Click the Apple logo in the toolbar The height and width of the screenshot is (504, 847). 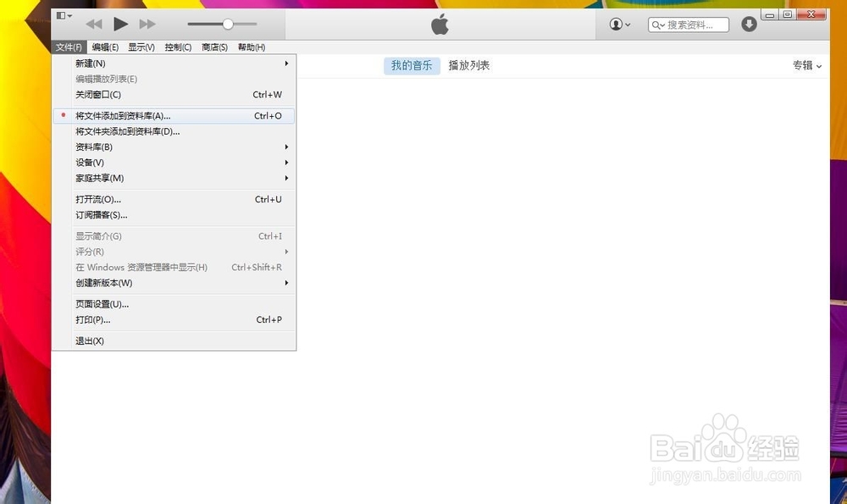pos(440,24)
